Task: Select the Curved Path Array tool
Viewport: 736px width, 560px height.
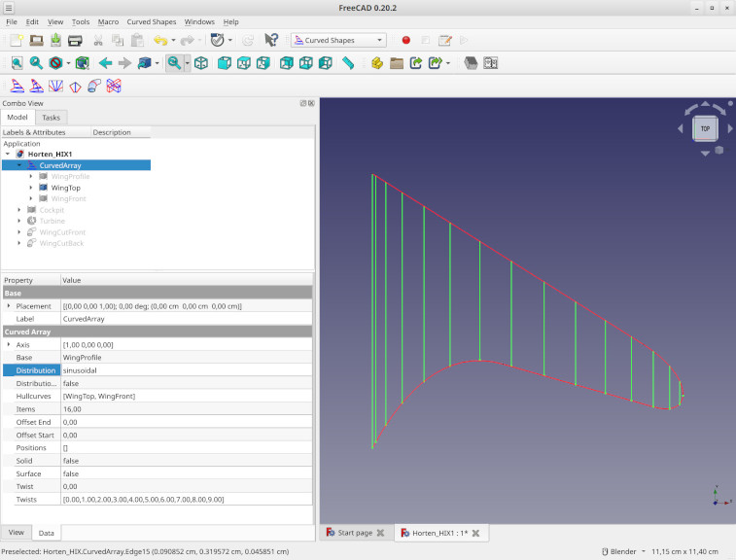Action: [x=37, y=86]
